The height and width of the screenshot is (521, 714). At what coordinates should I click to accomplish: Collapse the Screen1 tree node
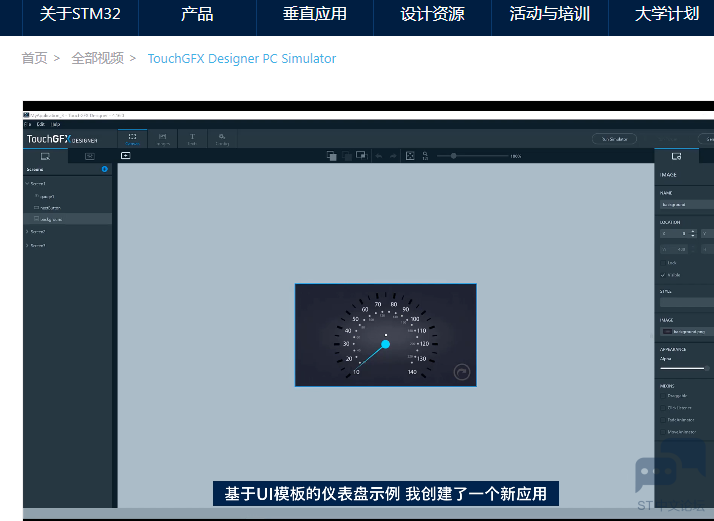[27, 184]
